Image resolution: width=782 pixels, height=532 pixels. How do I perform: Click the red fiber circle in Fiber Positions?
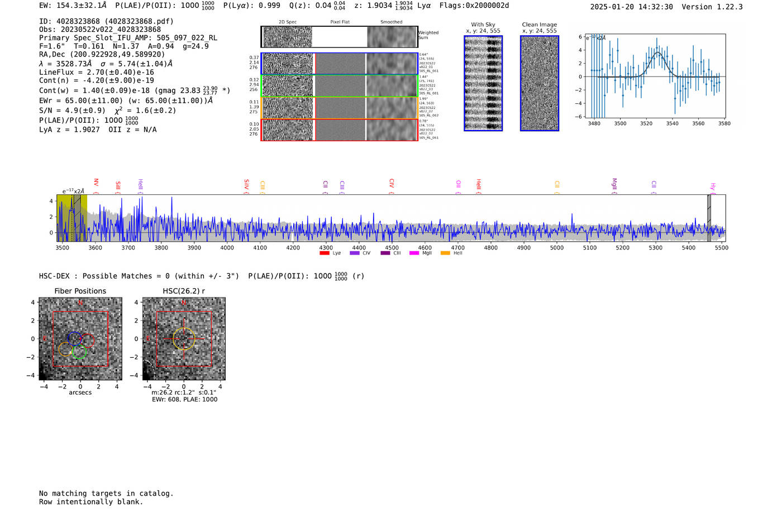tap(87, 340)
